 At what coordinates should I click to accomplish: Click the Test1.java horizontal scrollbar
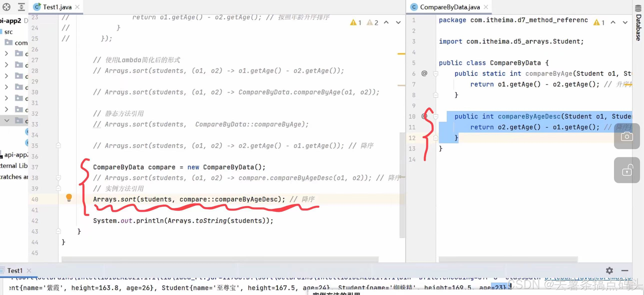pyautogui.click(x=220, y=259)
